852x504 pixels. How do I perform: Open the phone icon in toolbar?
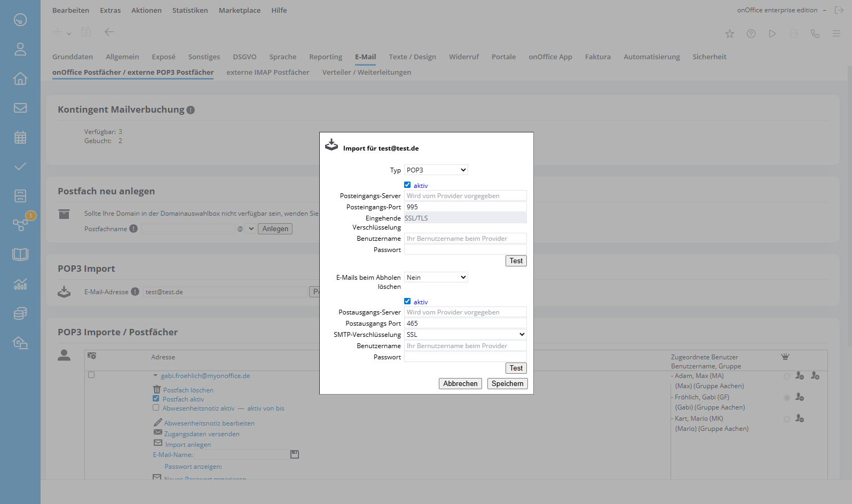click(x=815, y=34)
